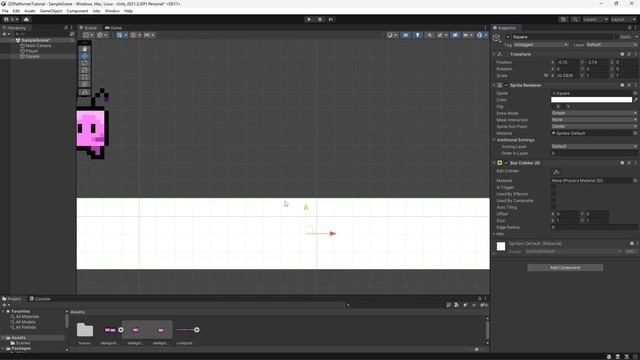640x360 pixels.
Task: Open undo history icon
Action: [563, 19]
